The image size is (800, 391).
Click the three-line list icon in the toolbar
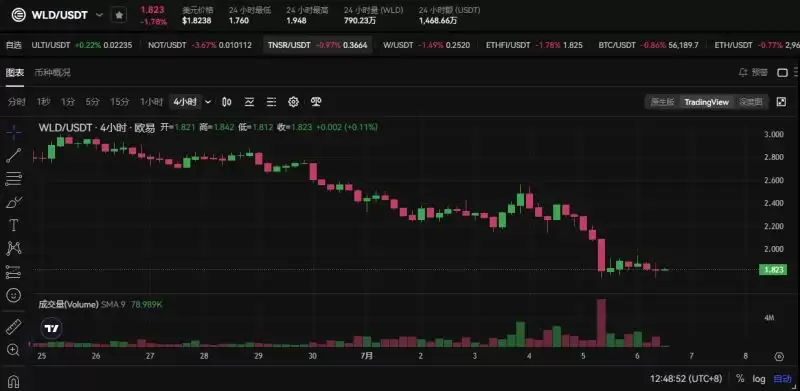271,102
